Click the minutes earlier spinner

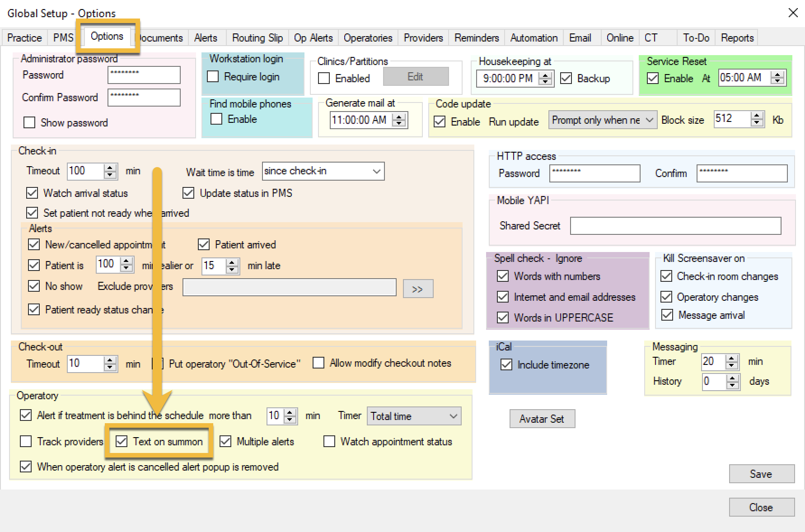127,265
